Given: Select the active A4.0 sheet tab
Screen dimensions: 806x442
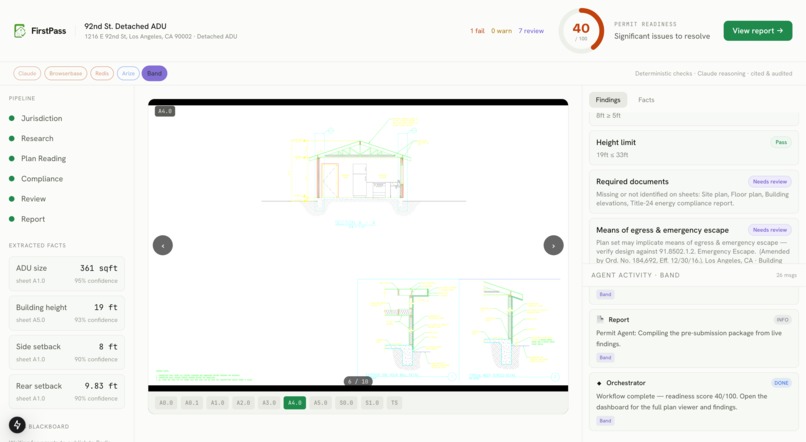Looking at the screenshot, I should [295, 403].
